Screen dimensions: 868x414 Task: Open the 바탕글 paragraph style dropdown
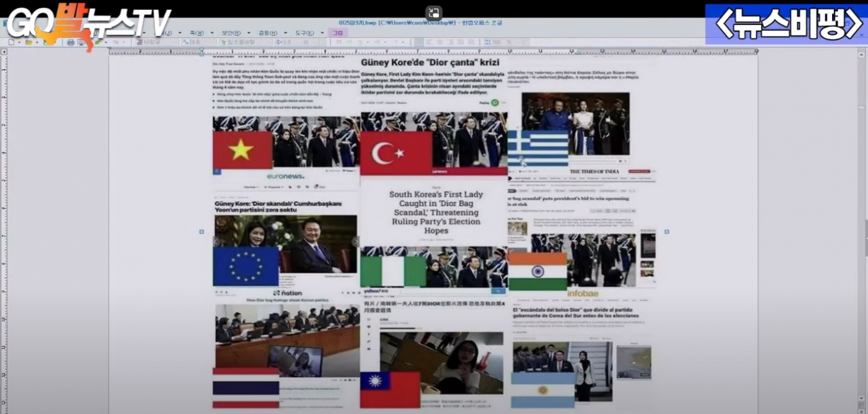click(x=156, y=42)
